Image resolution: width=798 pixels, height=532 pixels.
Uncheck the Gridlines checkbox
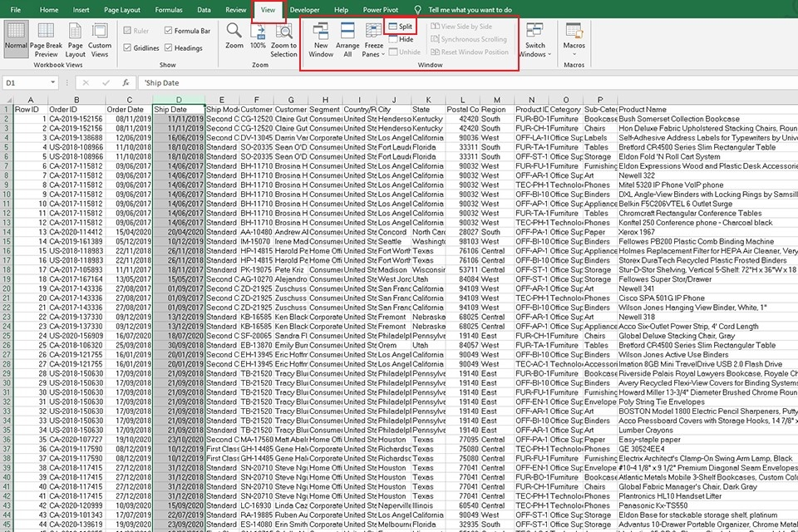129,48
